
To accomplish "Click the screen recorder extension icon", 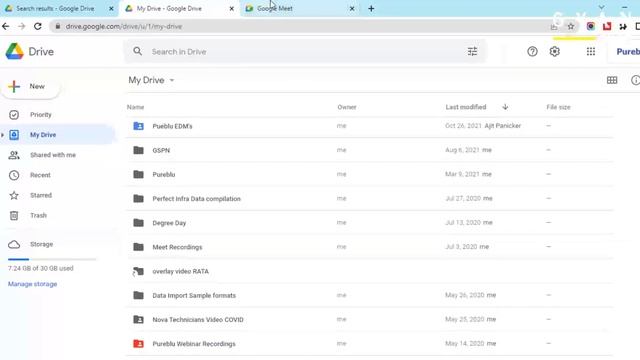I will click(x=590, y=27).
